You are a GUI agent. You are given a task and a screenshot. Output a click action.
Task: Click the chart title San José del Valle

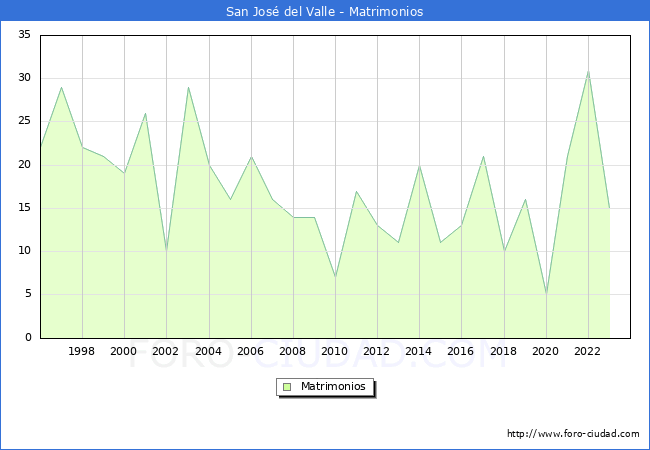[x=324, y=11]
